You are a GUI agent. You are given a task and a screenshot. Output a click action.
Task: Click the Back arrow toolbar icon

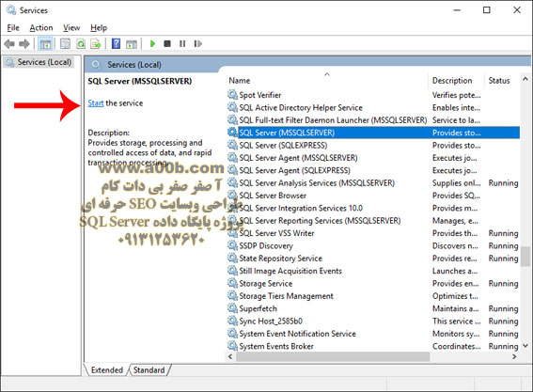coord(9,44)
